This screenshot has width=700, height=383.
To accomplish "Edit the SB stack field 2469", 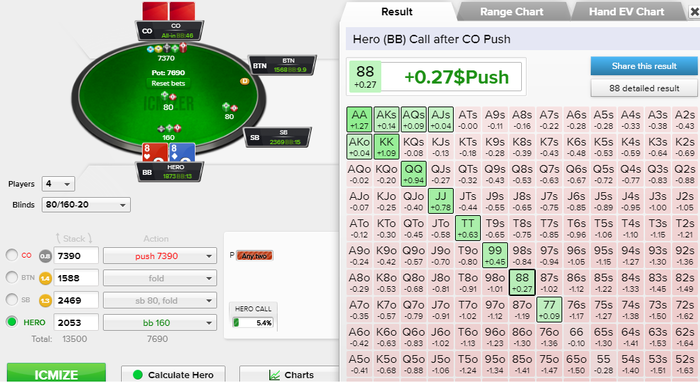I will pos(76,300).
